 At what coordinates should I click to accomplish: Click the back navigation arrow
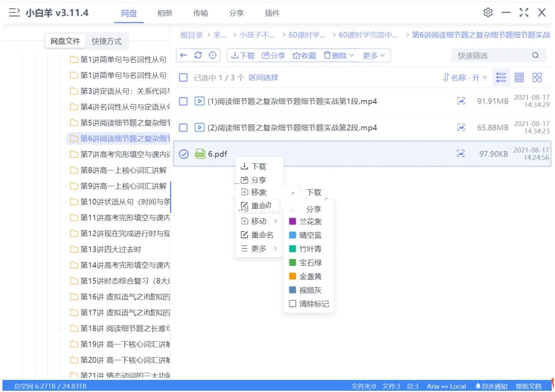[184, 55]
